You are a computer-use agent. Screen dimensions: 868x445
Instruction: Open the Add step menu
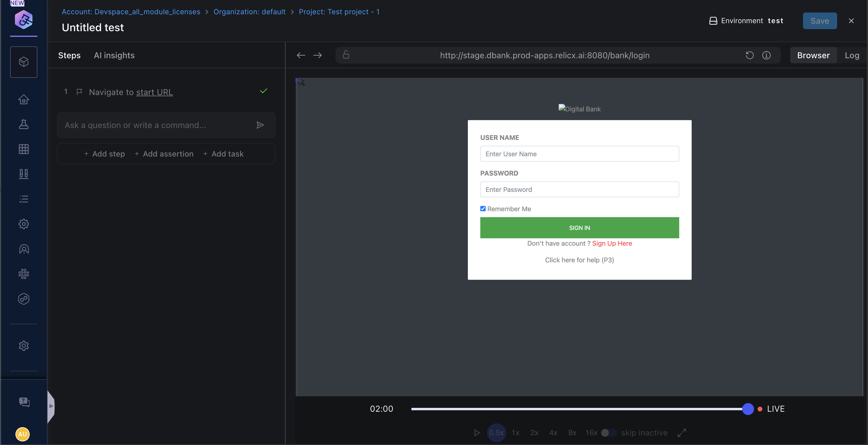point(104,154)
